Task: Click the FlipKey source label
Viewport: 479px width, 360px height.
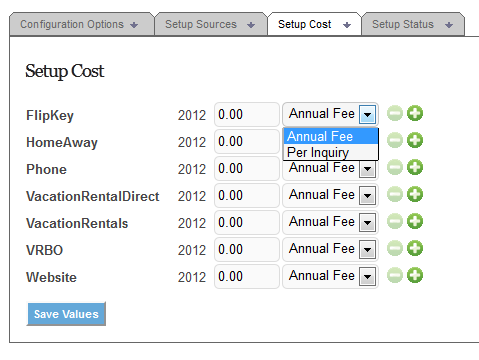Action: tap(50, 116)
